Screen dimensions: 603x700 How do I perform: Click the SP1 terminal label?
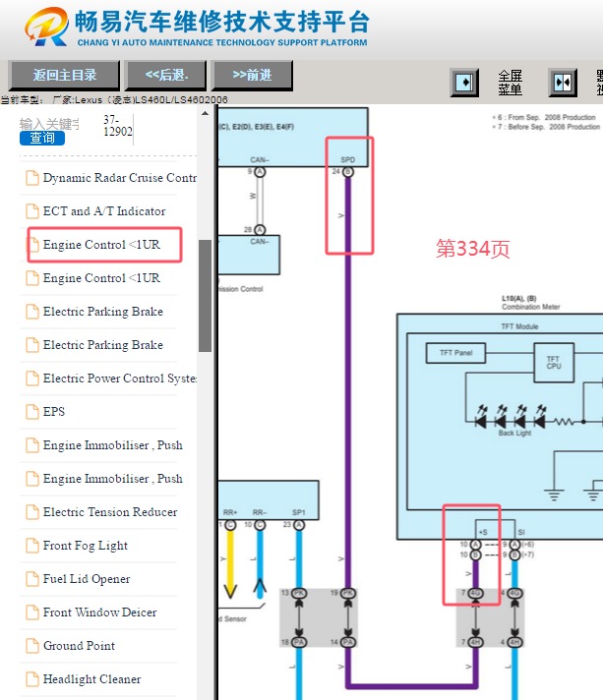(298, 512)
